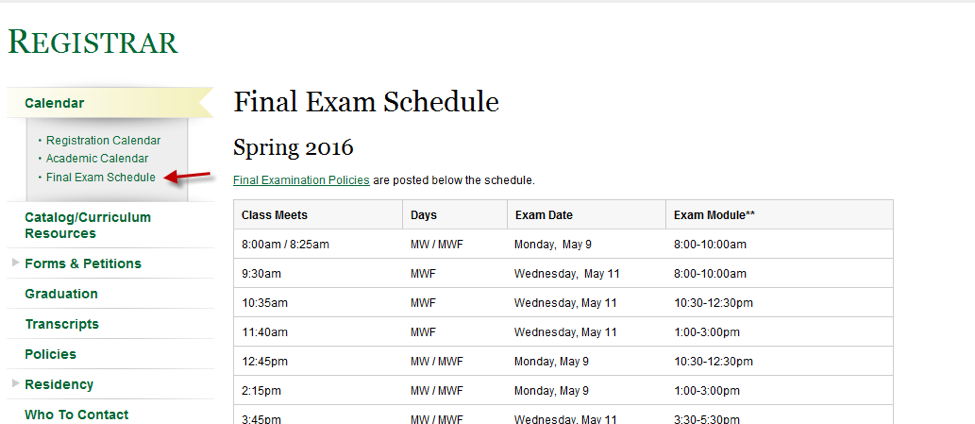Expand the Forms & Petitions arrow
This screenshot has width=975, height=424.
pos(15,263)
